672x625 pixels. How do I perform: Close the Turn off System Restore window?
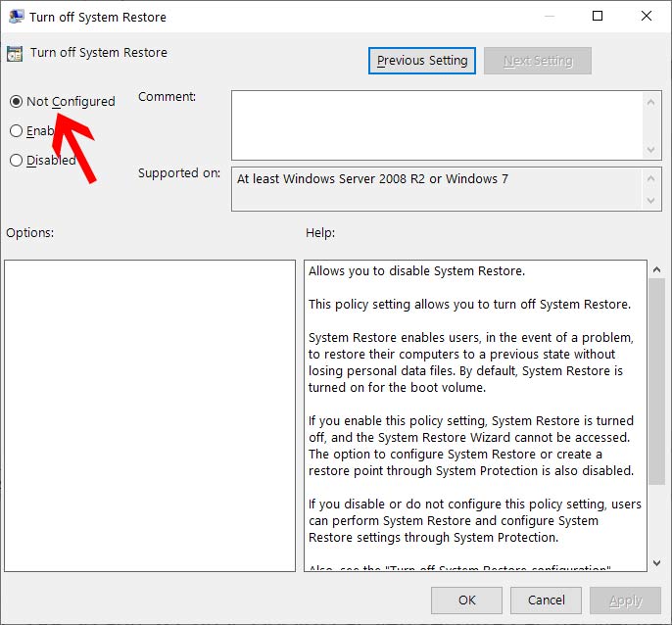(x=647, y=17)
